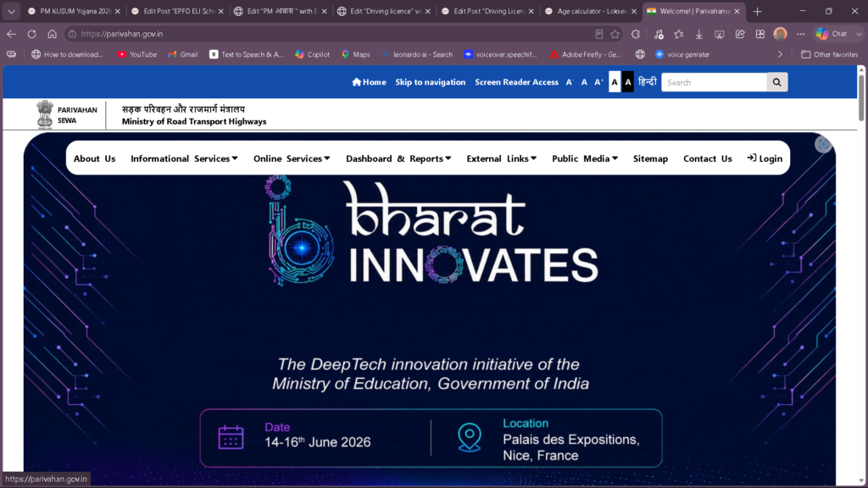Expand Dashboard & Reports menu
868x488 pixels.
point(398,158)
